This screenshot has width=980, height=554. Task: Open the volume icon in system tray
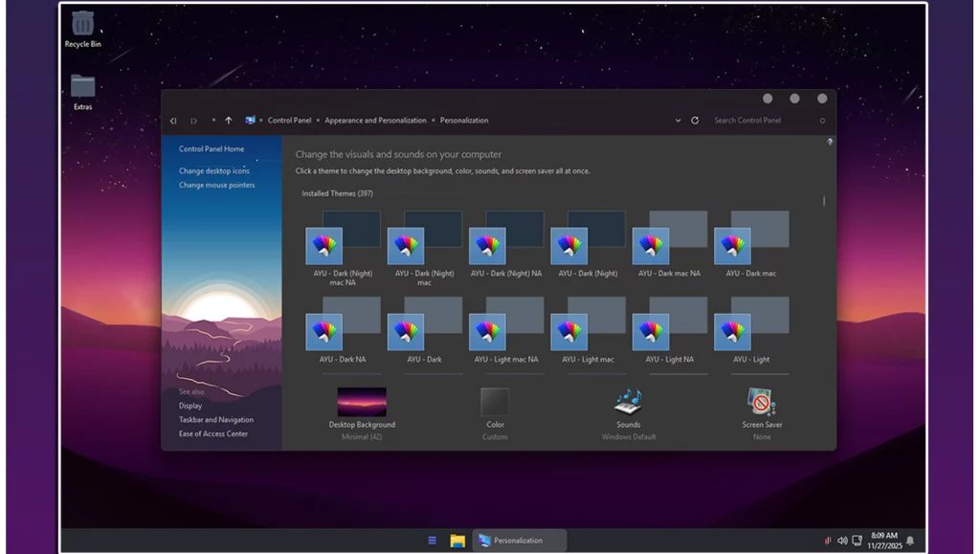click(x=842, y=541)
